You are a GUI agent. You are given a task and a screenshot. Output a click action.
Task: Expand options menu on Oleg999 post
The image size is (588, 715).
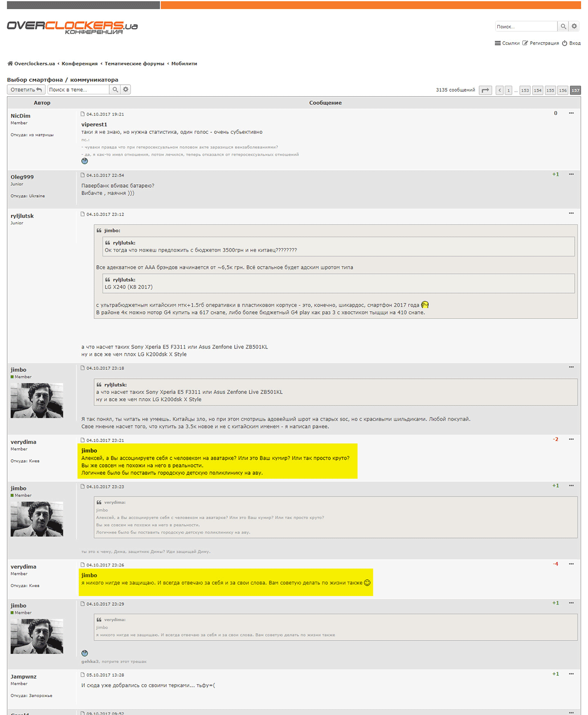pyautogui.click(x=571, y=174)
